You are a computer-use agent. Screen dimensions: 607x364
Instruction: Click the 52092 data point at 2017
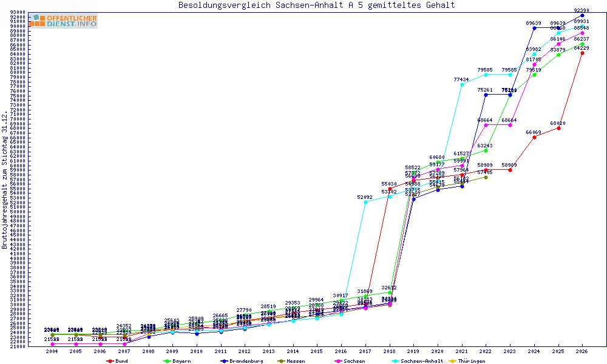click(365, 202)
